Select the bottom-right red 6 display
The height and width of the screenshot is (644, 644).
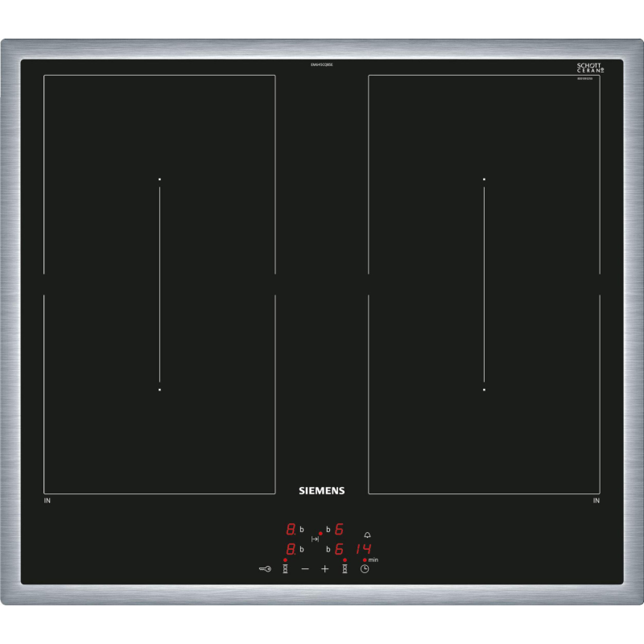click(340, 549)
